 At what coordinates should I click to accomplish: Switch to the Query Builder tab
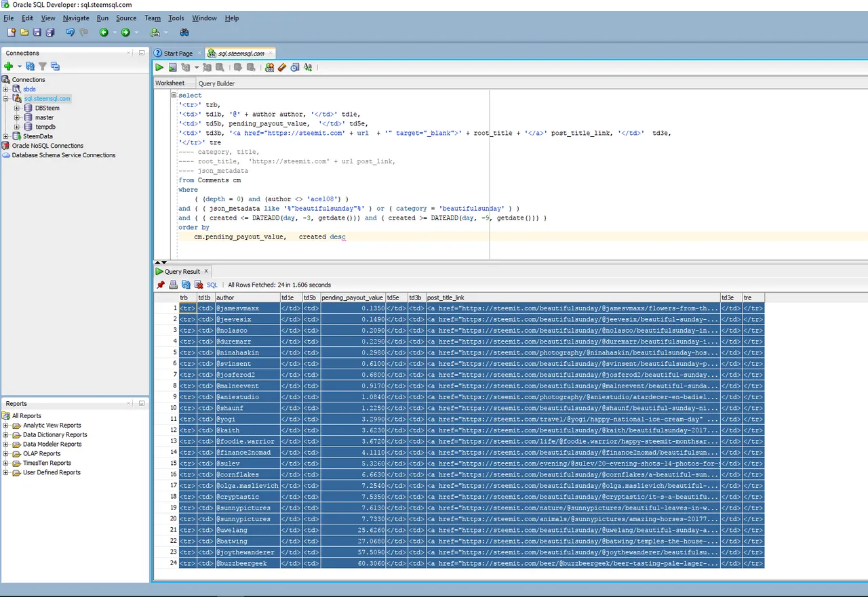pyautogui.click(x=216, y=83)
